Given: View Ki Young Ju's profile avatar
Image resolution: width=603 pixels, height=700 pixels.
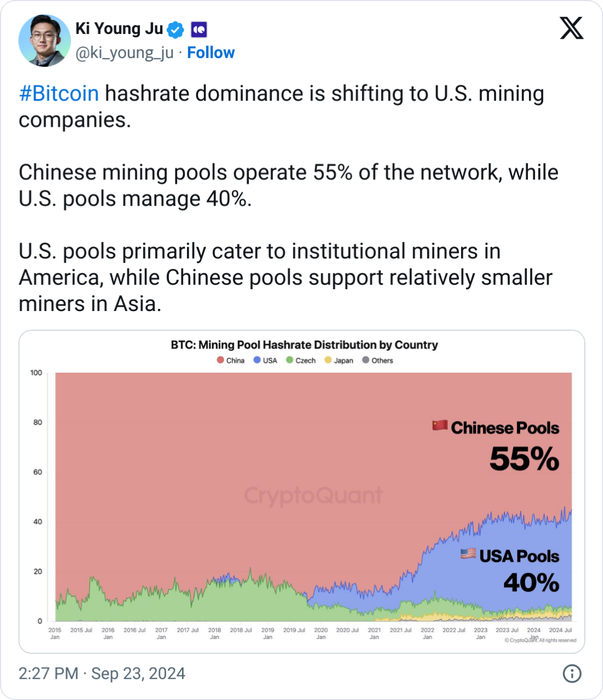Looking at the screenshot, I should coord(44,41).
